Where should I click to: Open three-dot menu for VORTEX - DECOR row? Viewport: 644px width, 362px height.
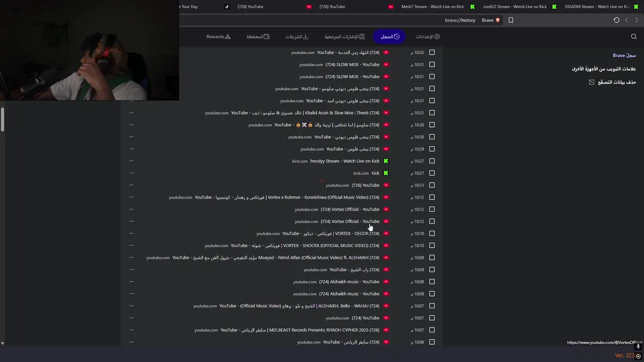131,233
